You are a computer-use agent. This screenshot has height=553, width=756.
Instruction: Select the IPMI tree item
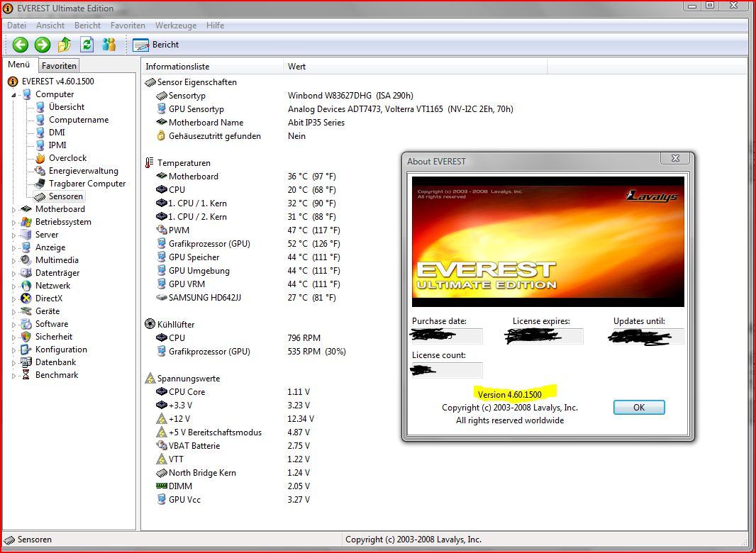(57, 145)
